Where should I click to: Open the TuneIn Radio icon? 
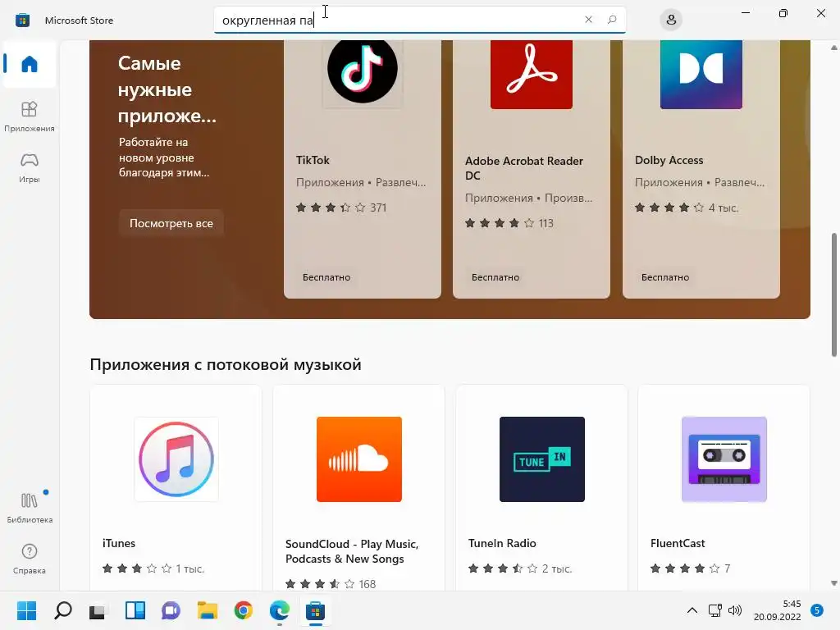click(542, 459)
